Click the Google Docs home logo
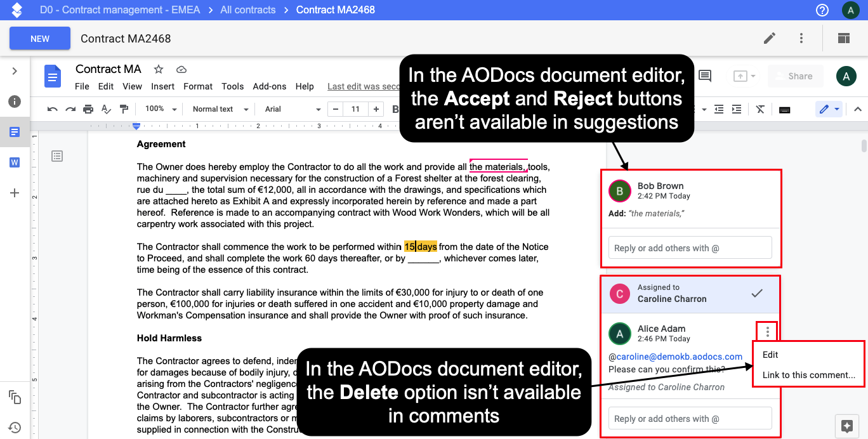The height and width of the screenshot is (439, 868). click(x=52, y=77)
